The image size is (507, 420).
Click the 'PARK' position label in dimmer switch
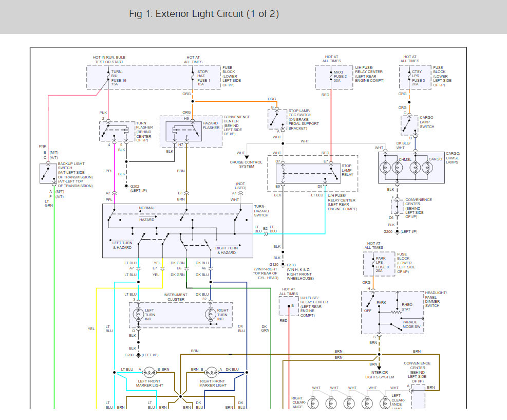pos(381,303)
